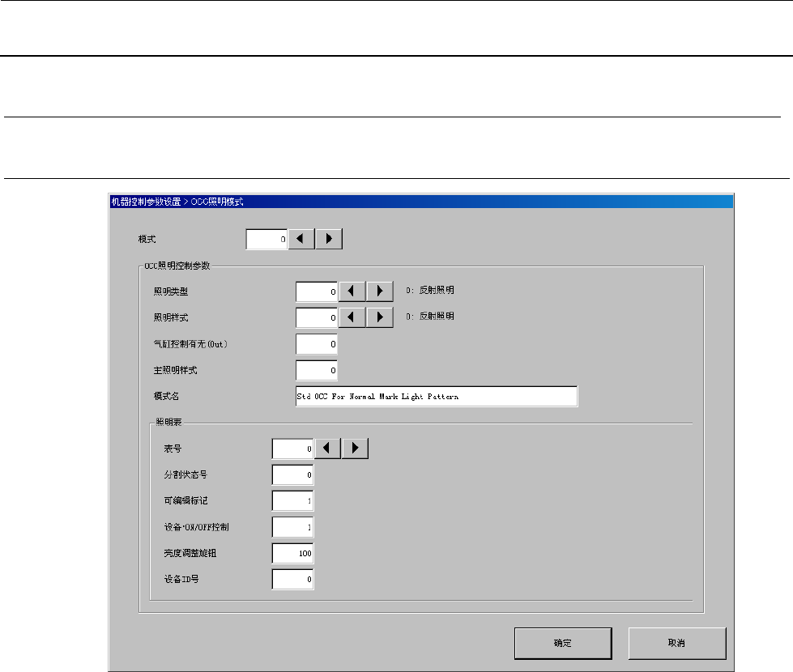Click the 设备ID号 input field
Image resolution: width=793 pixels, height=672 pixels.
293,580
